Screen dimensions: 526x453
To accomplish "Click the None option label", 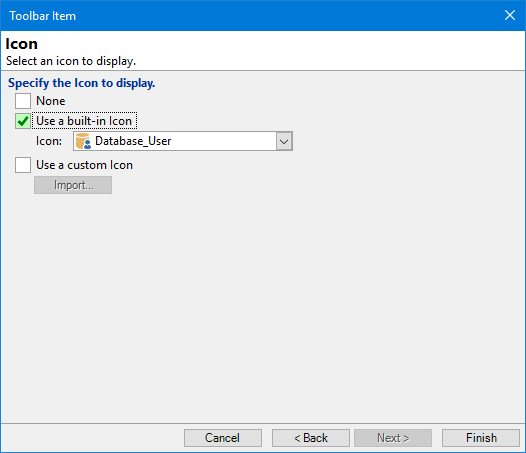I will [x=51, y=101].
